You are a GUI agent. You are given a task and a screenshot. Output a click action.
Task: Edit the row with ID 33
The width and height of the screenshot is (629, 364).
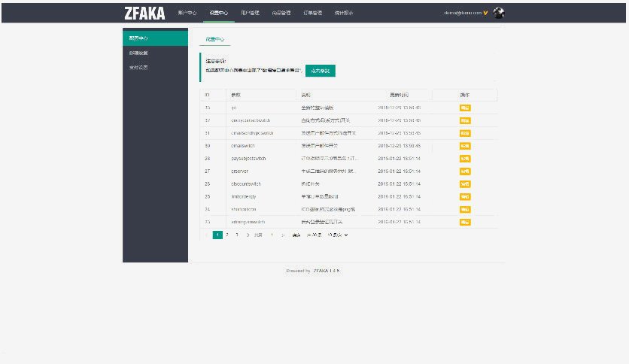[465, 108]
